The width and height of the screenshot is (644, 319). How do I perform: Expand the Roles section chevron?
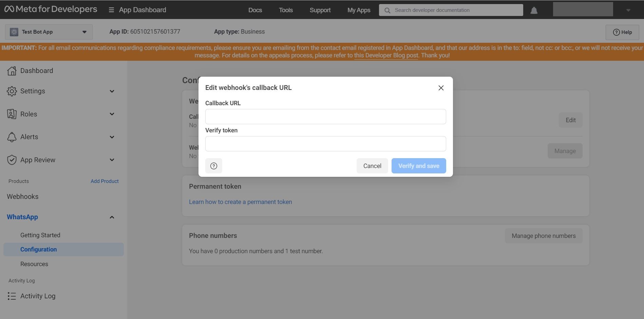tap(112, 114)
